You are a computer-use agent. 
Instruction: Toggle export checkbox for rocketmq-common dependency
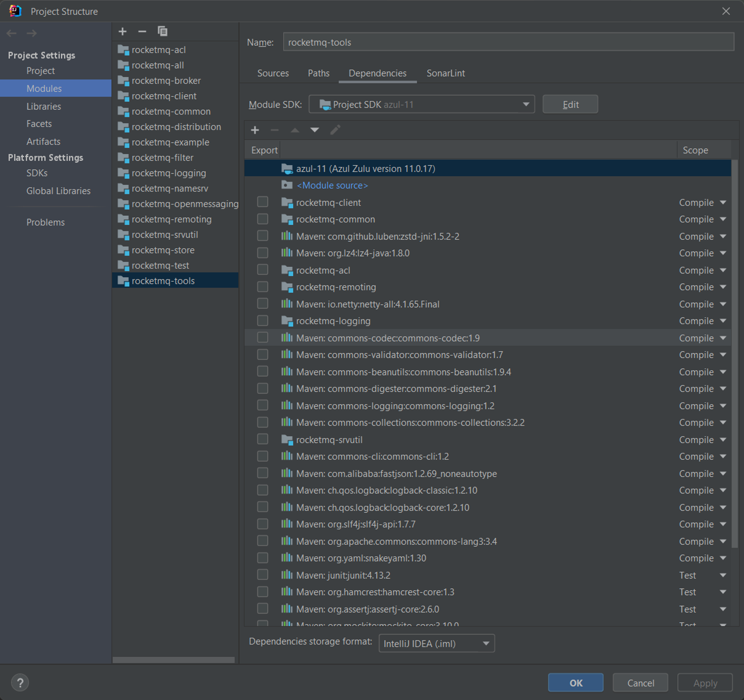[x=263, y=219]
